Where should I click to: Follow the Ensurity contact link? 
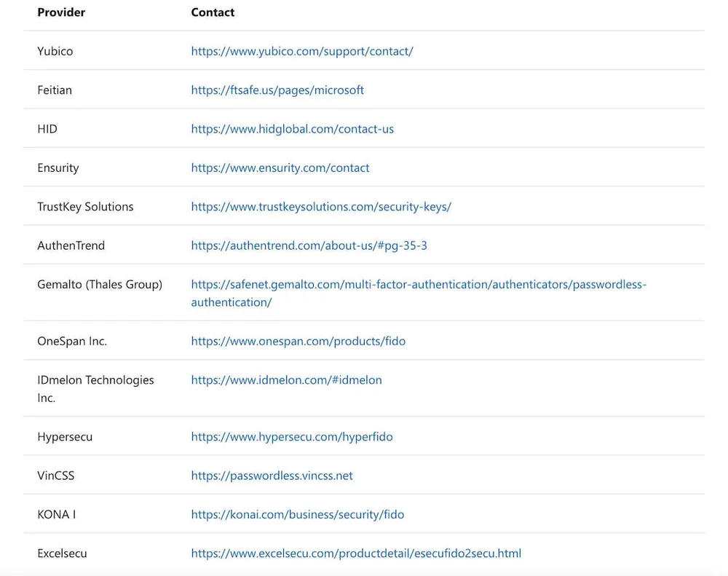[280, 167]
